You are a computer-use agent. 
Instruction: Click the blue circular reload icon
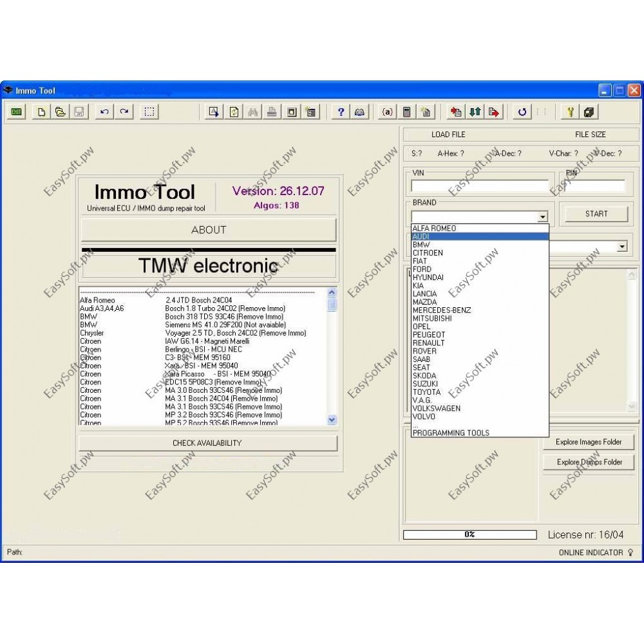tap(522, 111)
